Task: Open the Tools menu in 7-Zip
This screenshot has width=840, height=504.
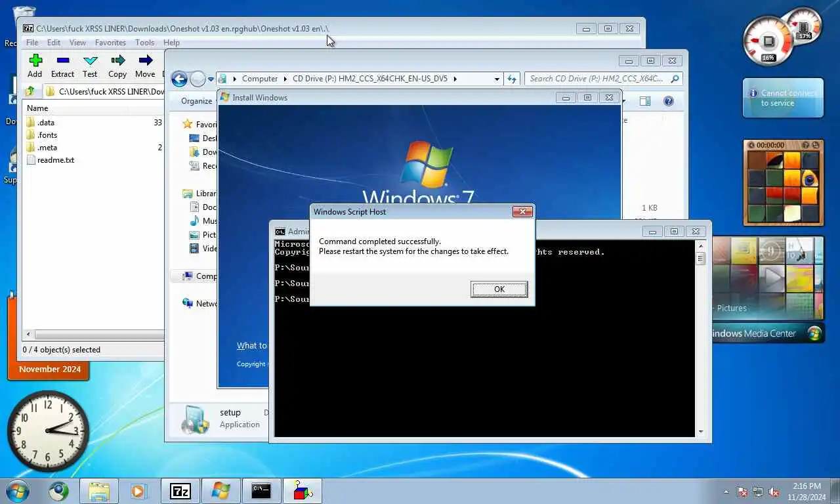Action: (x=144, y=43)
